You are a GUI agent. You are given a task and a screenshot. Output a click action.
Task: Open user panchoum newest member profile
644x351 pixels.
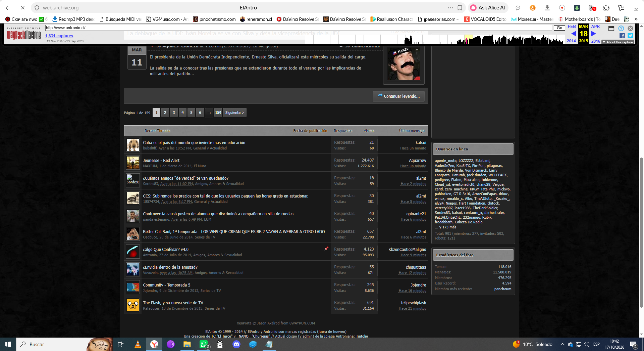pos(503,289)
